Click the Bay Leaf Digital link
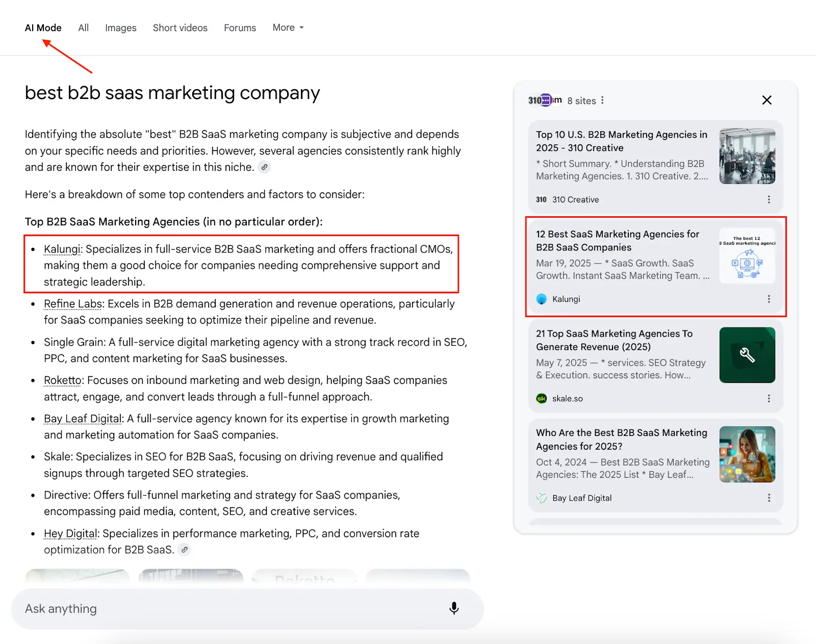Viewport: 816px width, 644px height. tap(83, 419)
